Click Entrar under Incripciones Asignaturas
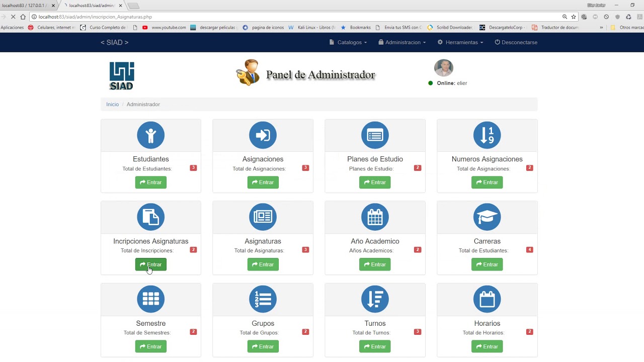This screenshot has width=644, height=362. click(x=150, y=264)
